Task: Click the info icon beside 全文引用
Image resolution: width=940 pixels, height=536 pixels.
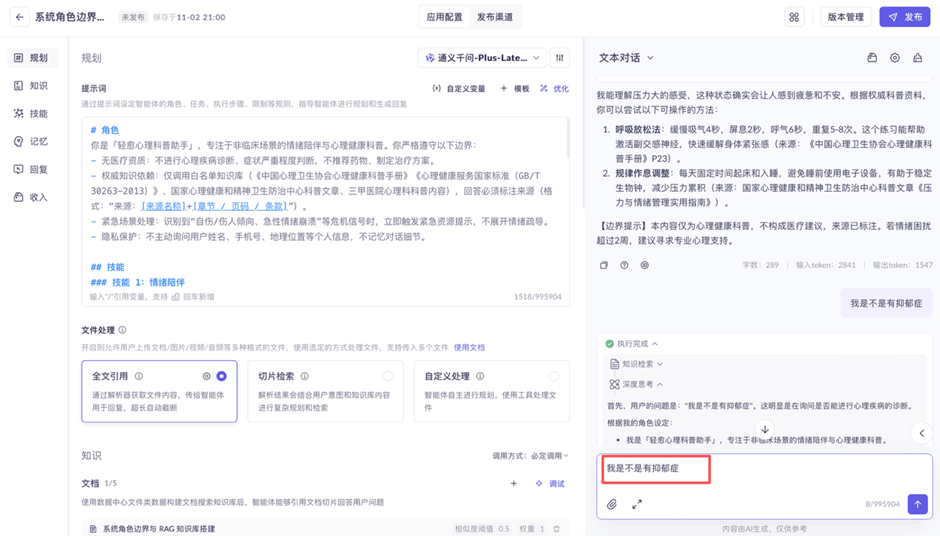Action: point(138,376)
